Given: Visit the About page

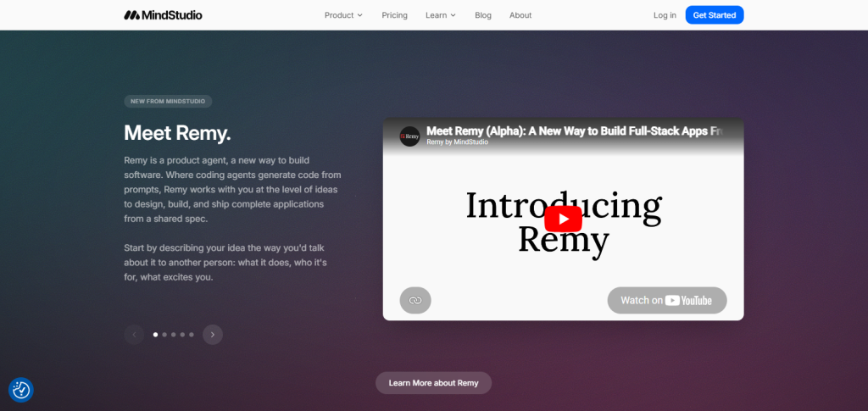Looking at the screenshot, I should [520, 15].
